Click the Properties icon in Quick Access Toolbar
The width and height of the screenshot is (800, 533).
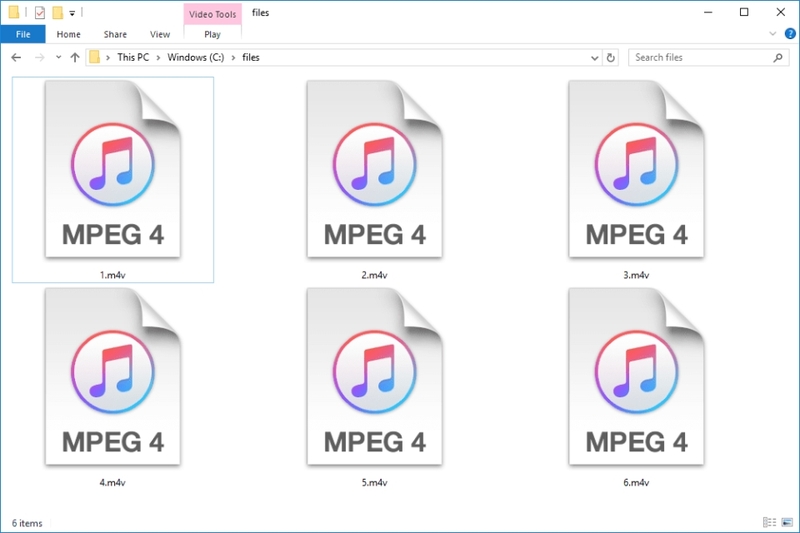coord(39,13)
